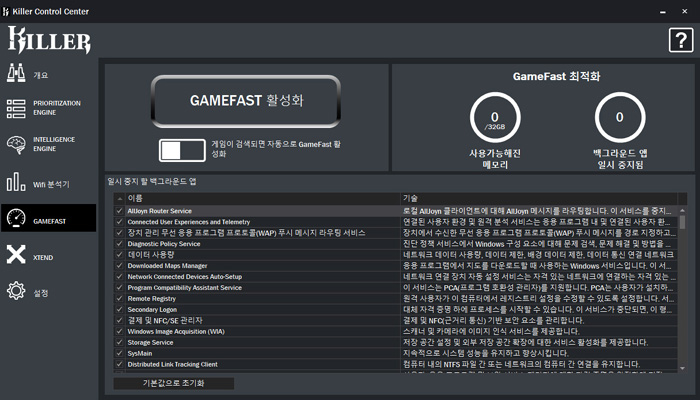Click the title bar Killer app icon
The width and height of the screenshot is (700, 400).
pyautogui.click(x=6, y=12)
